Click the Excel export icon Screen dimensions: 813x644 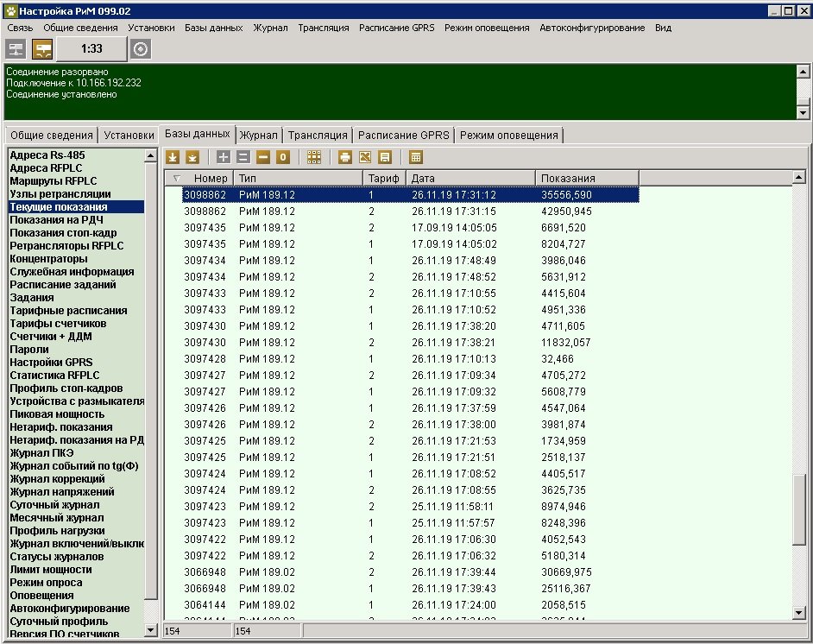[365, 157]
